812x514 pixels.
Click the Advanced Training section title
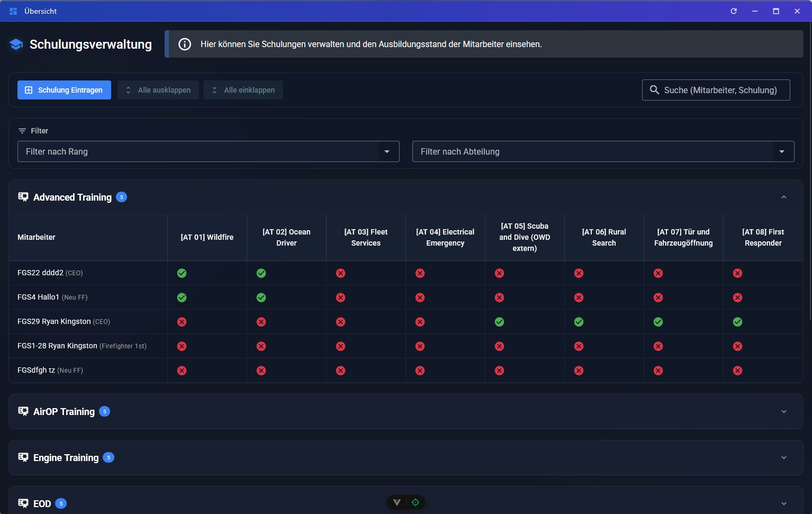(73, 197)
